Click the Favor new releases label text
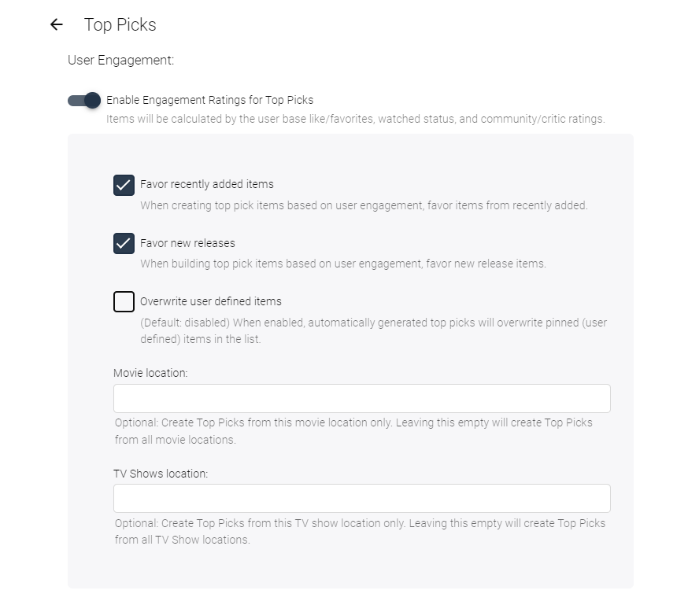The image size is (699, 616). 188,243
